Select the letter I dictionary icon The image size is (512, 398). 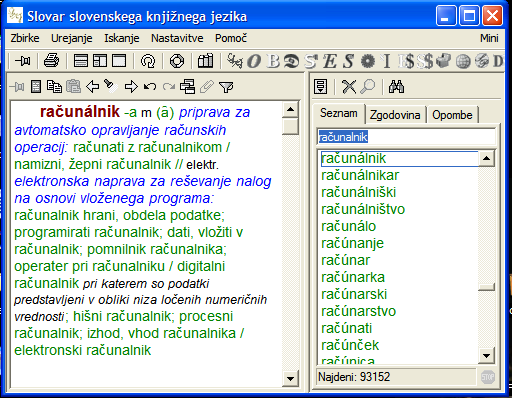387,61
